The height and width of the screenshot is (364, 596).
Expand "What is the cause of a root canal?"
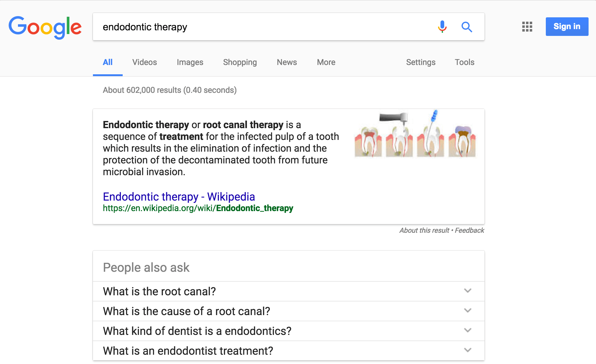point(289,311)
